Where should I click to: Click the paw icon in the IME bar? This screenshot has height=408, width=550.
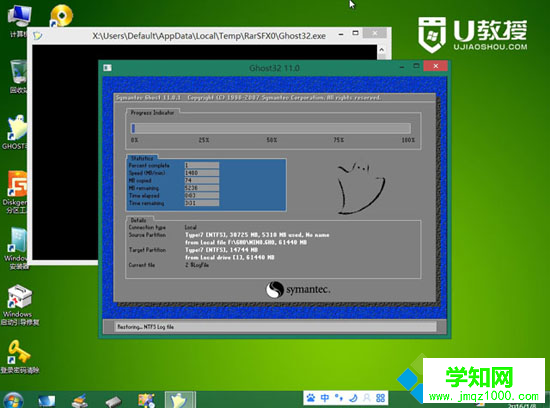pyautogui.click(x=311, y=398)
